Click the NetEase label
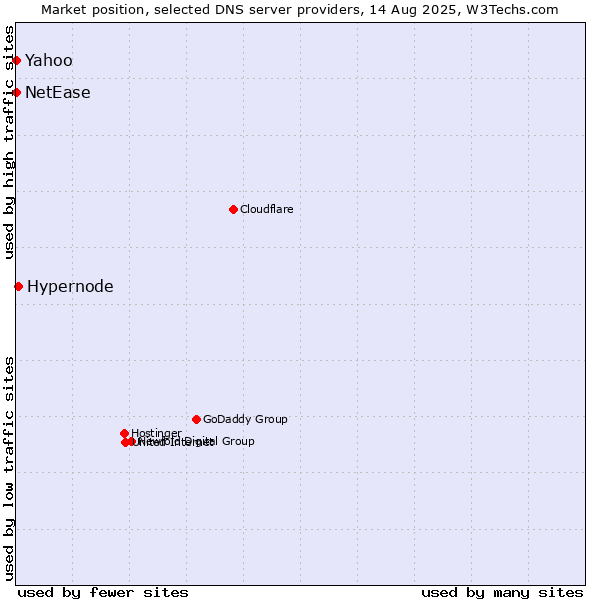This screenshot has height=600, width=600. [x=58, y=93]
